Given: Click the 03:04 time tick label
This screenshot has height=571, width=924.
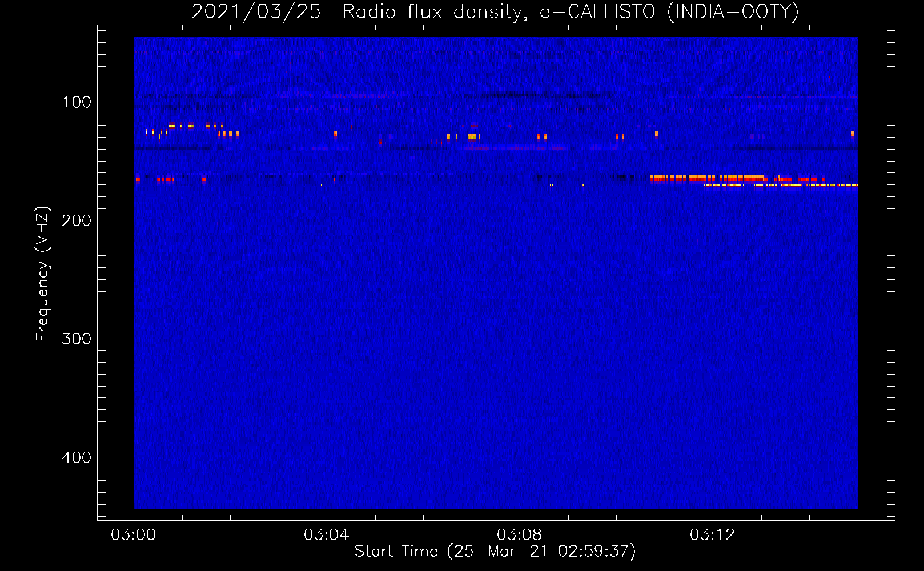Looking at the screenshot, I should pyautogui.click(x=327, y=534).
